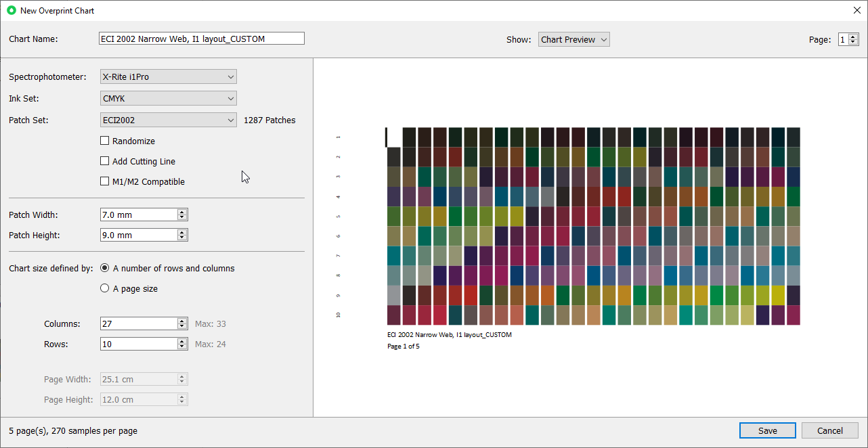Screen dimensions: 868x448
Task: Open the Patch Set ECI2002 dropdown
Action: (168, 120)
